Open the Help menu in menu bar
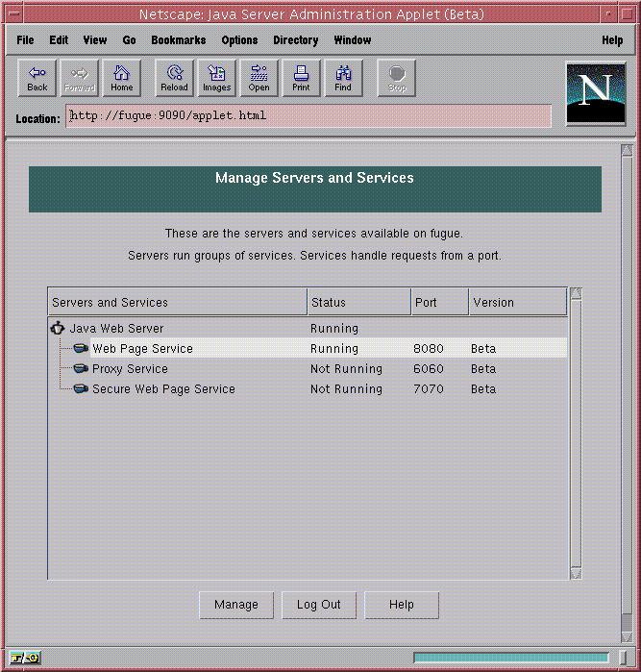 (x=612, y=39)
